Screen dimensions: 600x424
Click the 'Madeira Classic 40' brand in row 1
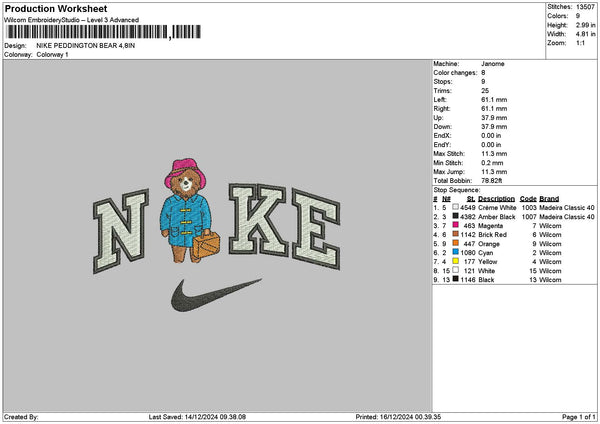[x=567, y=207]
